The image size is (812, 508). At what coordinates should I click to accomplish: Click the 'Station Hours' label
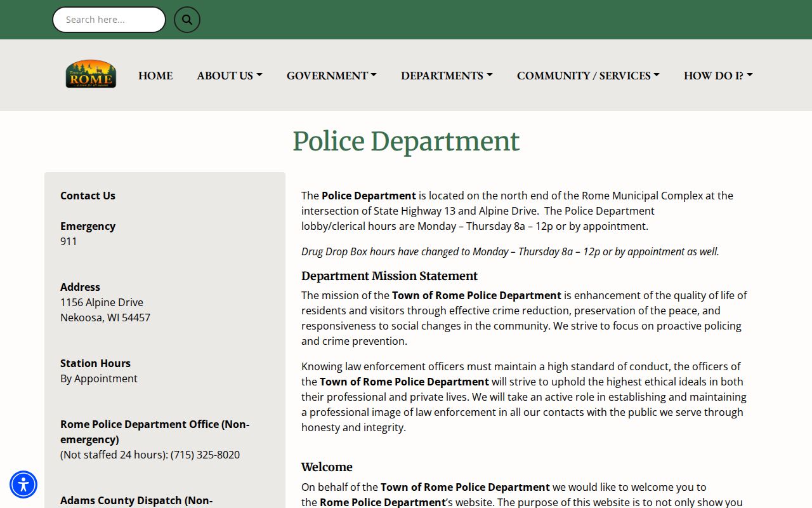pos(95,363)
